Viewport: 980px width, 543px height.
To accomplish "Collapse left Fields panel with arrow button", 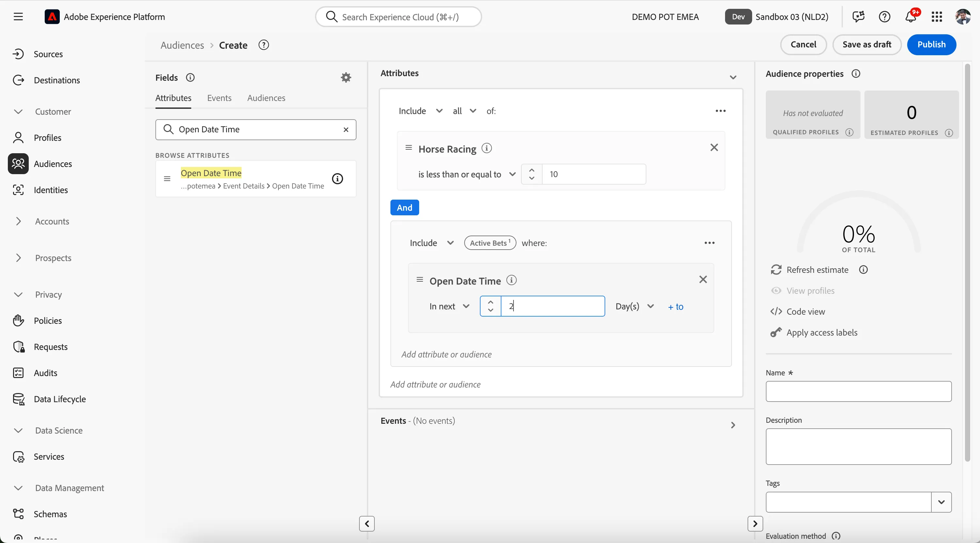I will (367, 524).
